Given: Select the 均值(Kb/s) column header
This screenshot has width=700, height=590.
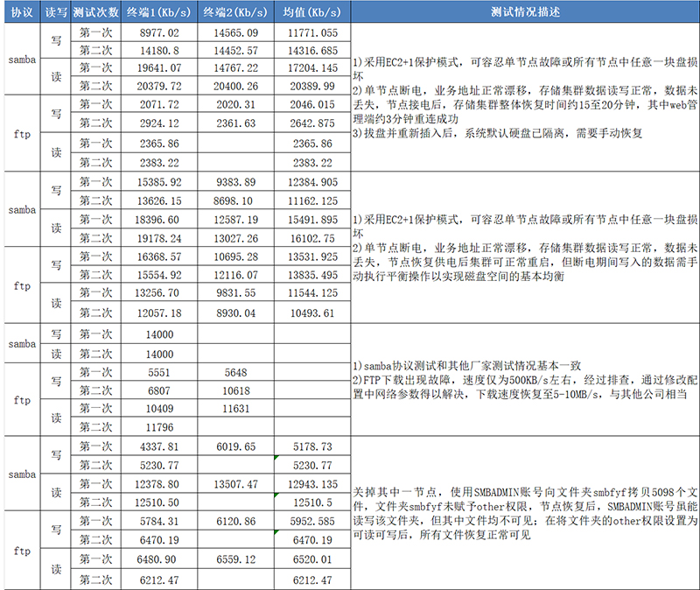Looking at the screenshot, I should pos(311,13).
